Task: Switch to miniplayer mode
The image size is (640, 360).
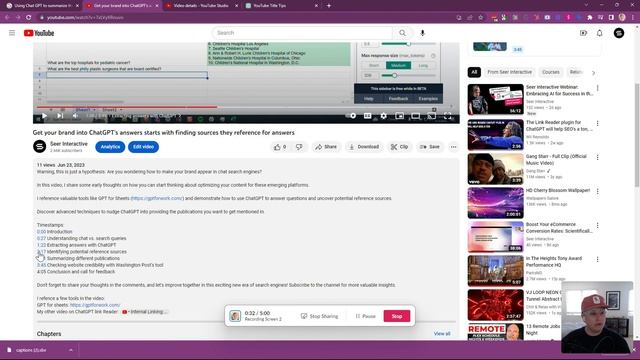Action: 399,116
